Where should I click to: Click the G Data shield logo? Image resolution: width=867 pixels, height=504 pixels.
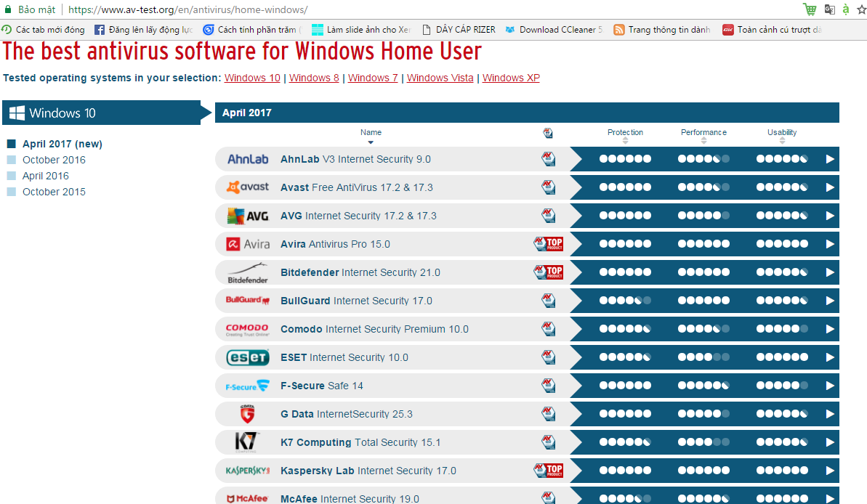click(248, 414)
